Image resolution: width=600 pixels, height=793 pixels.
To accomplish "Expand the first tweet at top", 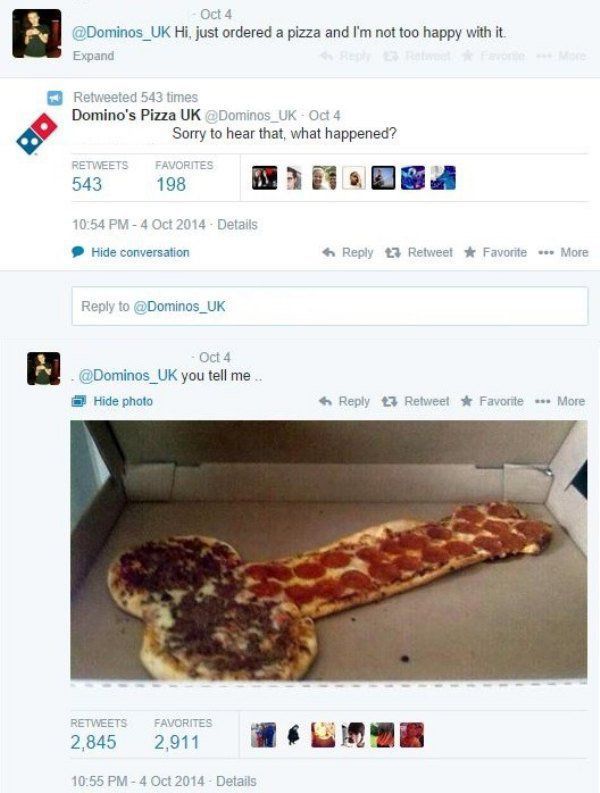I will coord(93,56).
